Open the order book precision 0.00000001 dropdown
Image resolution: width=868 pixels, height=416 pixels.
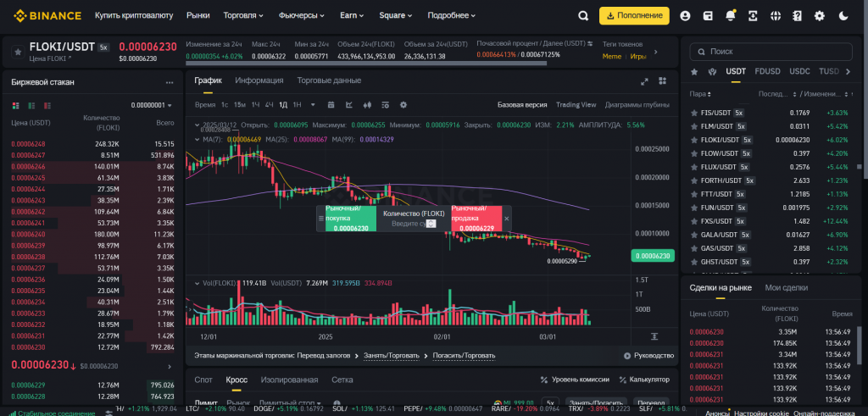(152, 105)
